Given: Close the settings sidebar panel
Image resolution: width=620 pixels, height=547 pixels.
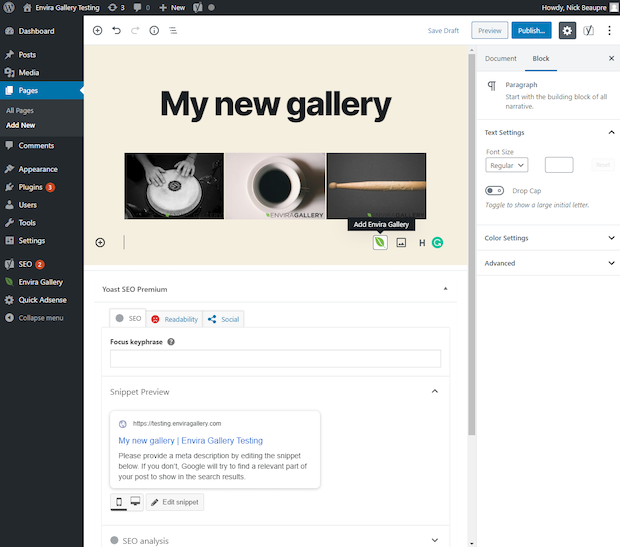Looking at the screenshot, I should pos(611,59).
